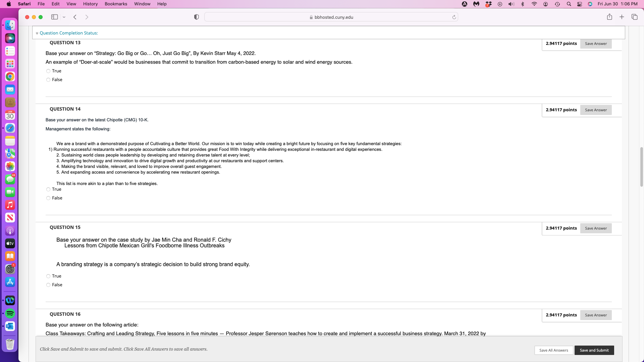This screenshot has width=644, height=362.
Task: Open a new tab with plus icon
Action: click(x=622, y=17)
